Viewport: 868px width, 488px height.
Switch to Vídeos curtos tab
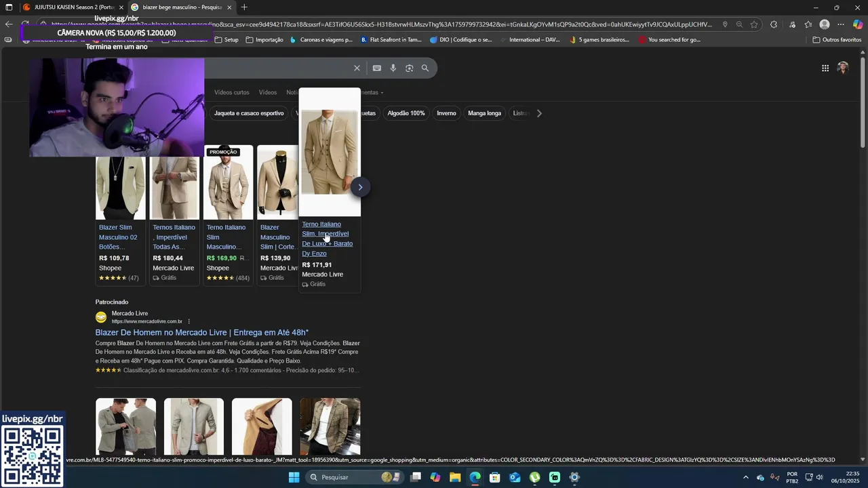tap(232, 92)
